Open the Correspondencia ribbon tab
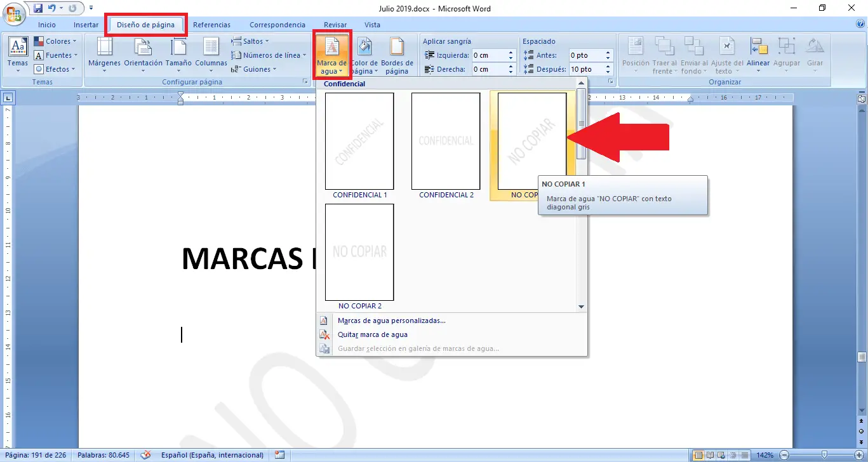The image size is (868, 462). click(x=277, y=24)
